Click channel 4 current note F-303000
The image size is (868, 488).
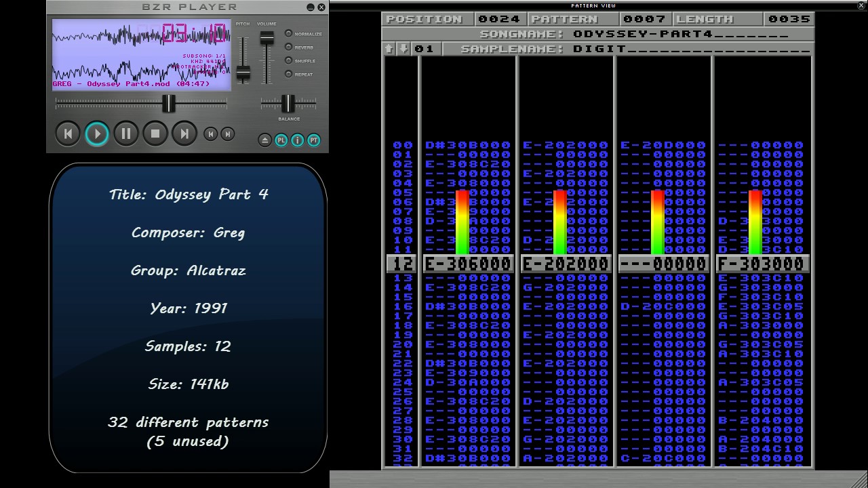click(762, 264)
